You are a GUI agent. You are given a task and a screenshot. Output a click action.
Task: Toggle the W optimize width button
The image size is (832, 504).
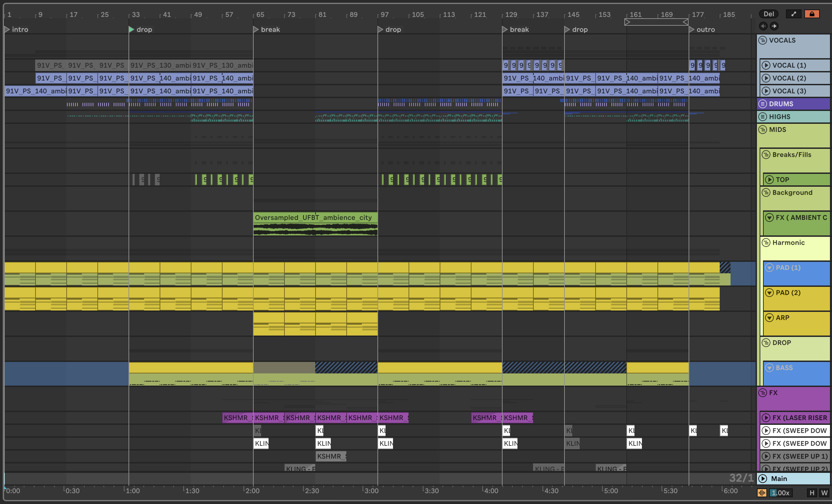pos(824,493)
